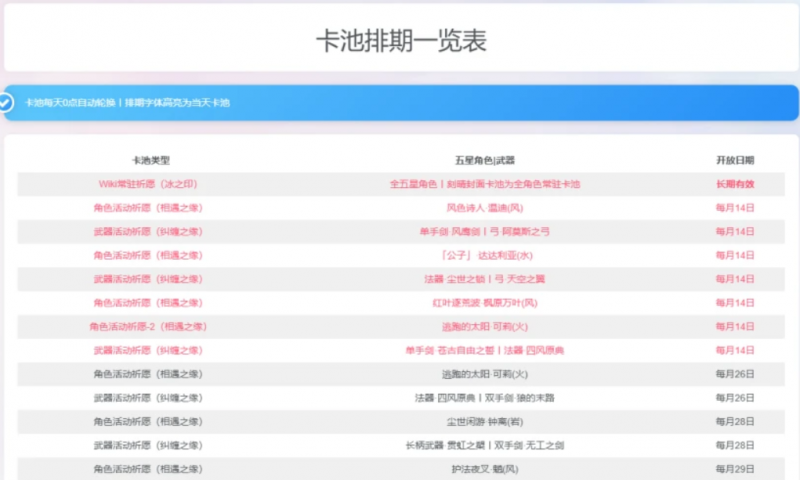Click the checkmark icon in the blue notice bar
The height and width of the screenshot is (480, 800).
click(7, 102)
